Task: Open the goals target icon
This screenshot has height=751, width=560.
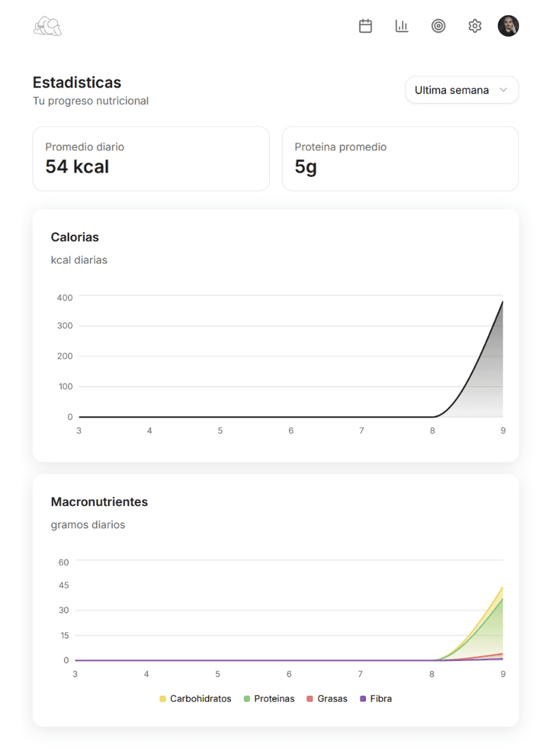Action: (x=438, y=26)
